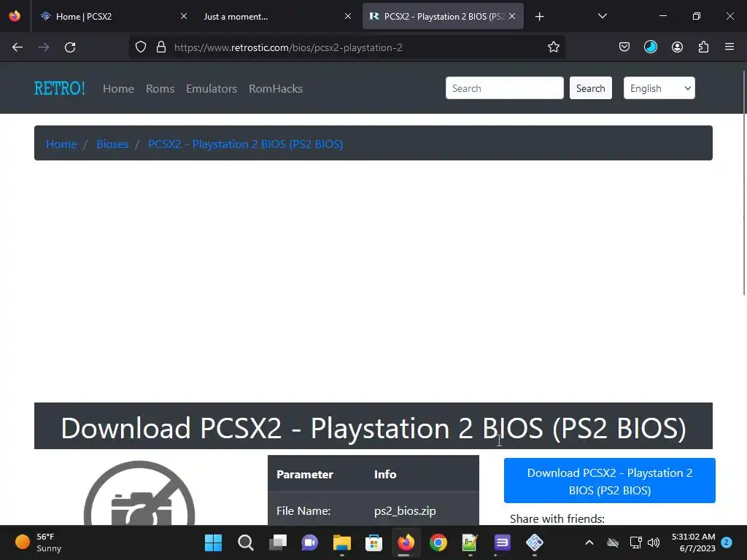
Task: Click the network tray icon
Action: click(635, 542)
